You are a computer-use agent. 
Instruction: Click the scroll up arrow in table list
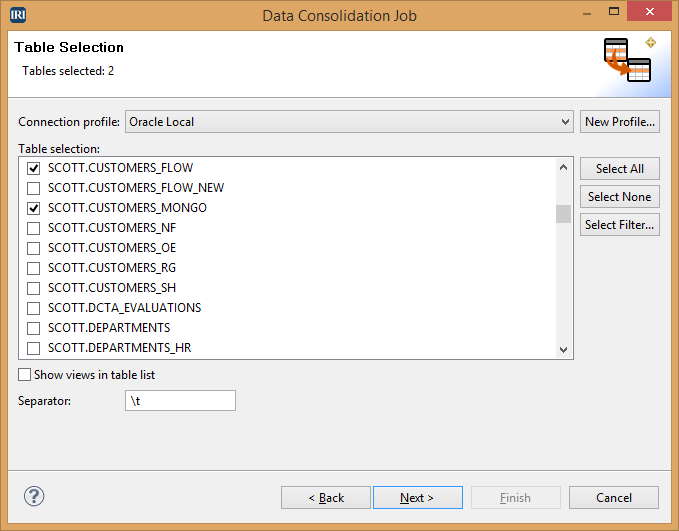pyautogui.click(x=563, y=167)
